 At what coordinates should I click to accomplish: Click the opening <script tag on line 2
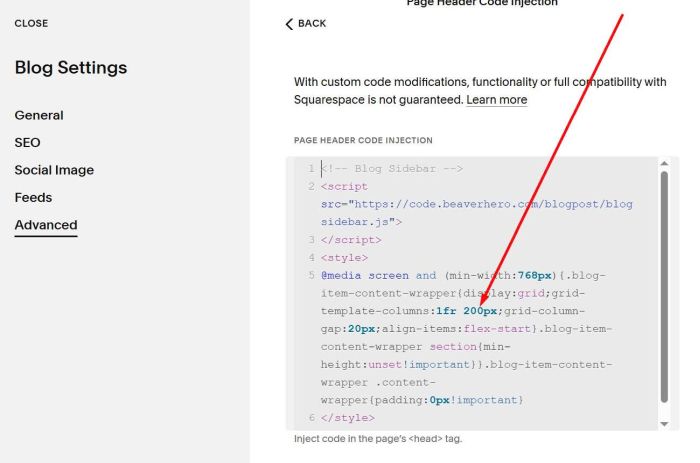[344, 186]
